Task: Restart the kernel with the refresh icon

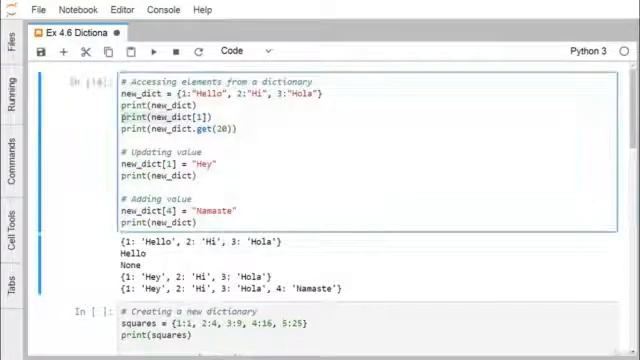Action: (199, 52)
